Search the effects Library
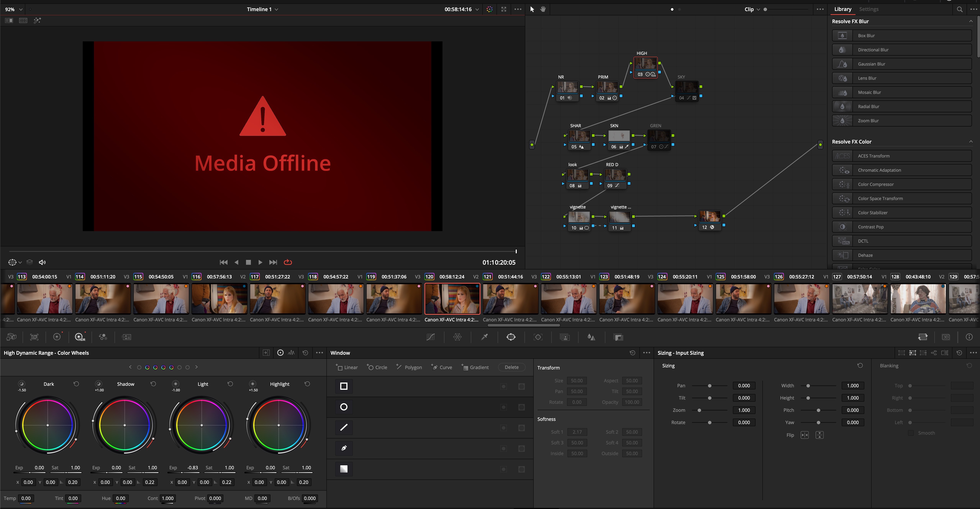This screenshot has width=980, height=509. [960, 9]
